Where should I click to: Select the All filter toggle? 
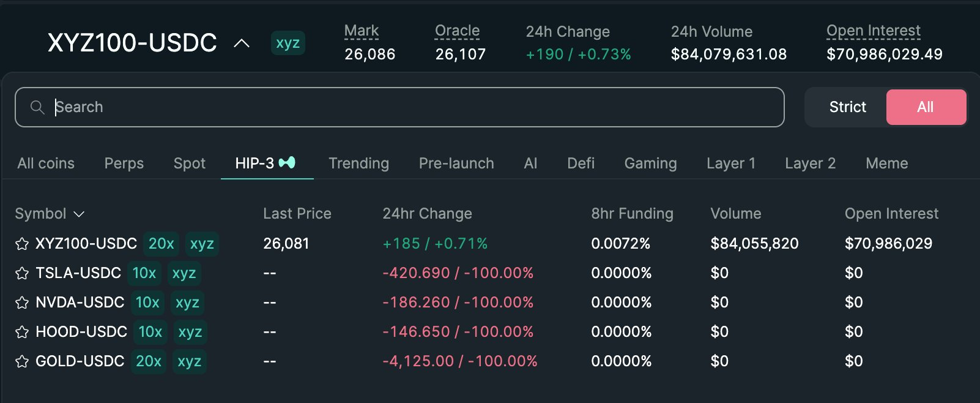pyautogui.click(x=926, y=107)
